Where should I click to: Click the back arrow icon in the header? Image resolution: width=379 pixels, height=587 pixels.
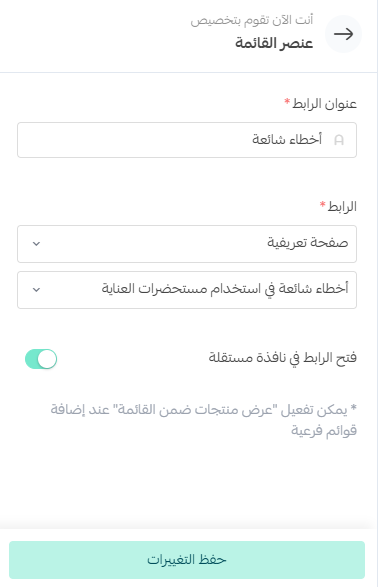point(343,34)
